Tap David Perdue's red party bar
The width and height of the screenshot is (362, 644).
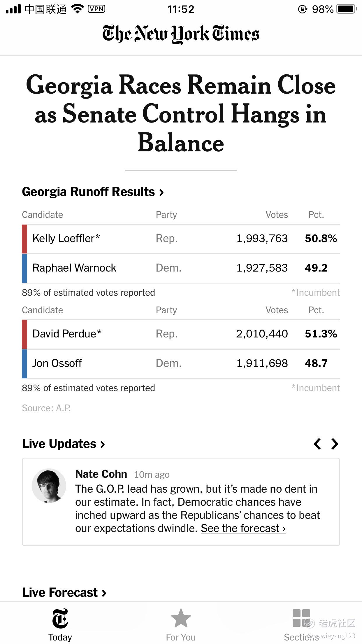click(x=24, y=334)
